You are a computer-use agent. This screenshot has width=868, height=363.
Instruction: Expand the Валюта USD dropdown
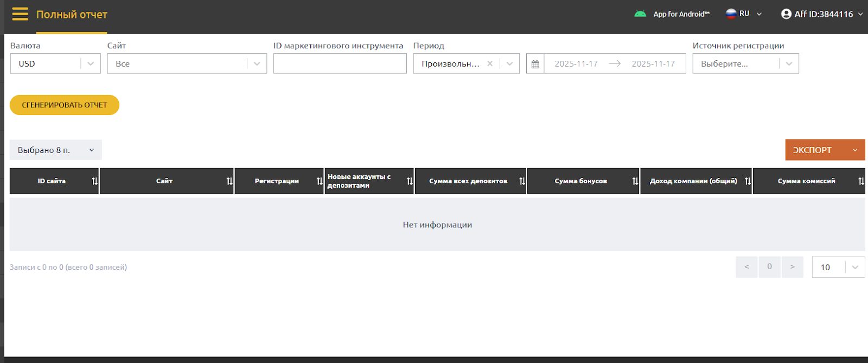click(91, 63)
